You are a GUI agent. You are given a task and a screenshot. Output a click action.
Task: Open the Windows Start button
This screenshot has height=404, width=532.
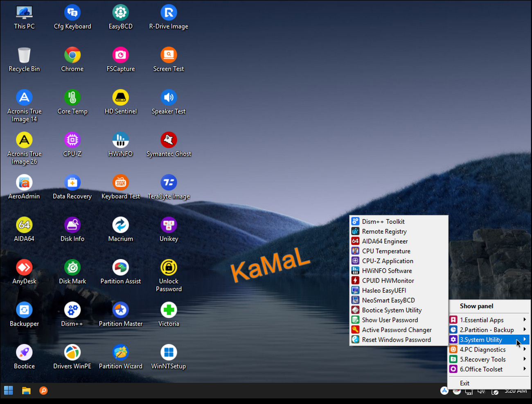click(9, 390)
